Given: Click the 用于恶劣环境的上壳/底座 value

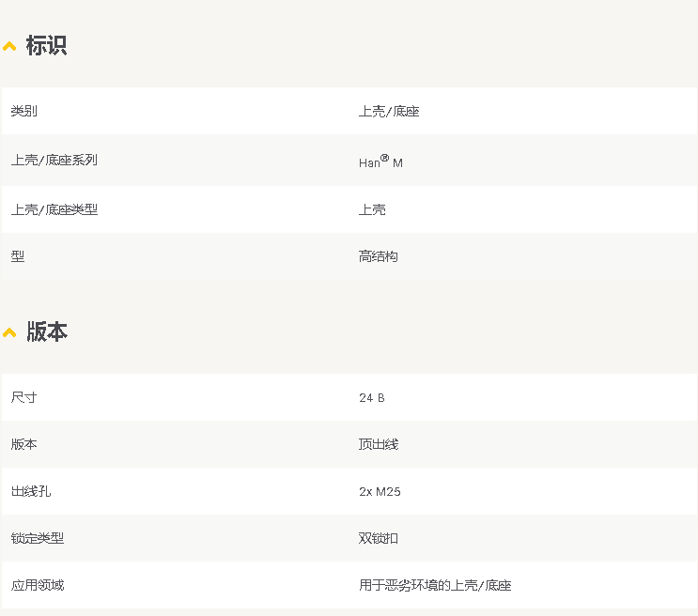Looking at the screenshot, I should (x=435, y=585).
